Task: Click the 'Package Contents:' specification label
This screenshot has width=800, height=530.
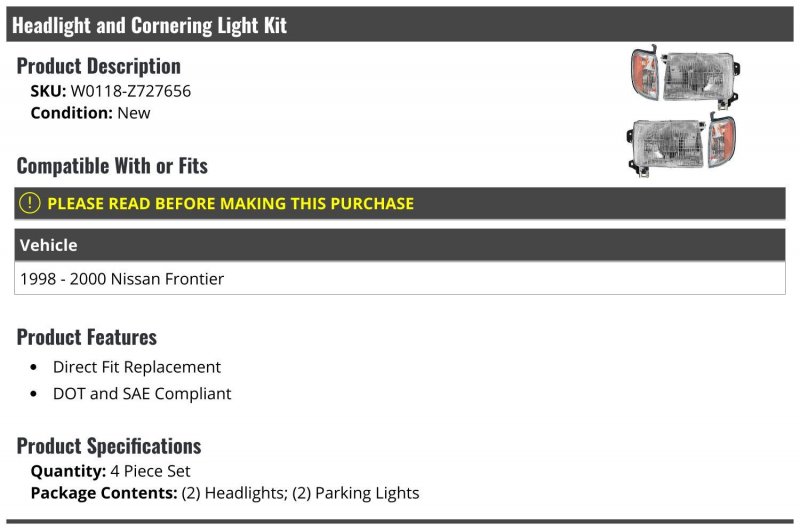Action: [x=104, y=493]
